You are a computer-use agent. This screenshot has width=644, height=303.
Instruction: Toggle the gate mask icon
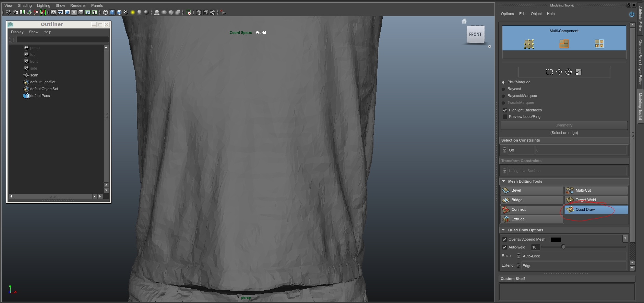point(74,12)
